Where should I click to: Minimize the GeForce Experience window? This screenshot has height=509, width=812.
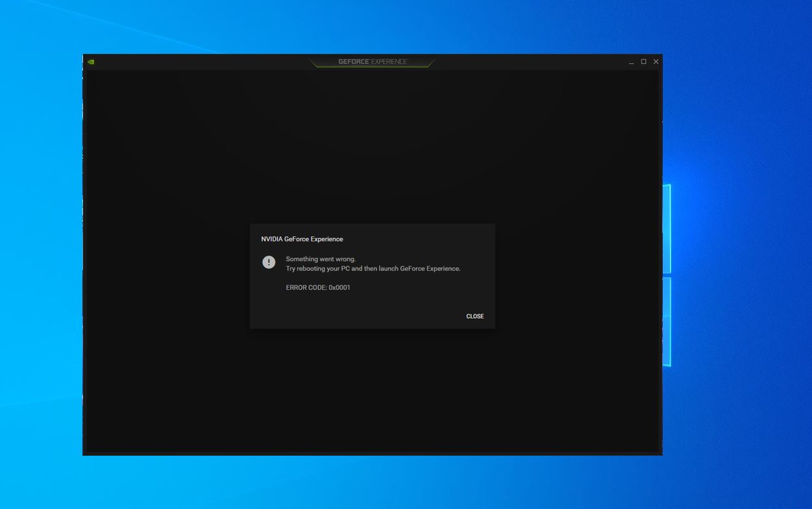pyautogui.click(x=631, y=62)
